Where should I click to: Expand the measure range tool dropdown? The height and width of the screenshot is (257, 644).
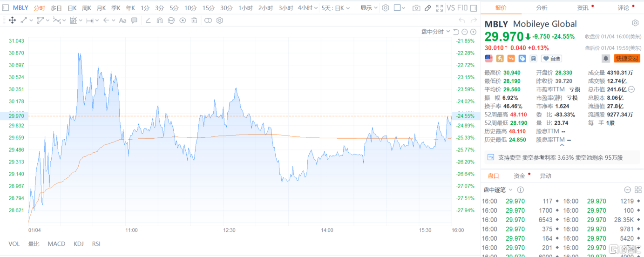click(x=97, y=20)
